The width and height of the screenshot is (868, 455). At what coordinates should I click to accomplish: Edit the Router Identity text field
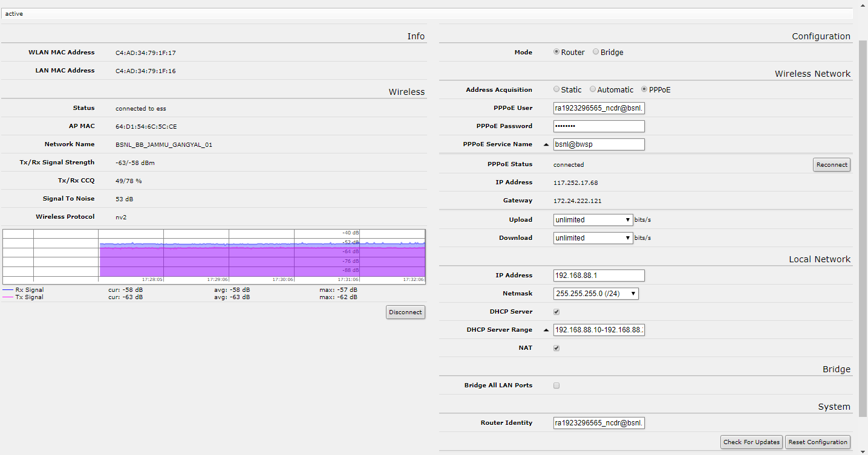(598, 422)
